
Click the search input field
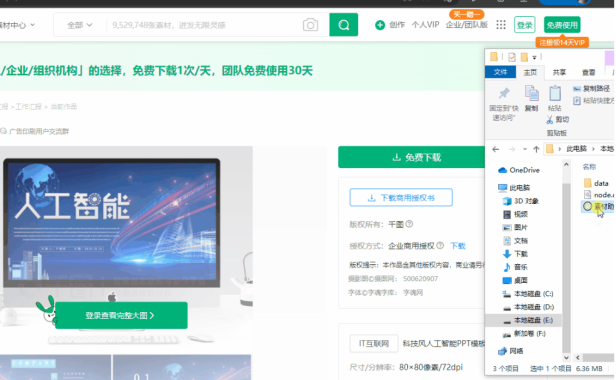[204, 25]
